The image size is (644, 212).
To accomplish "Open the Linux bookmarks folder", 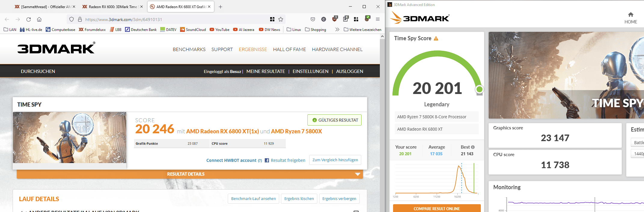I will pyautogui.click(x=294, y=29).
